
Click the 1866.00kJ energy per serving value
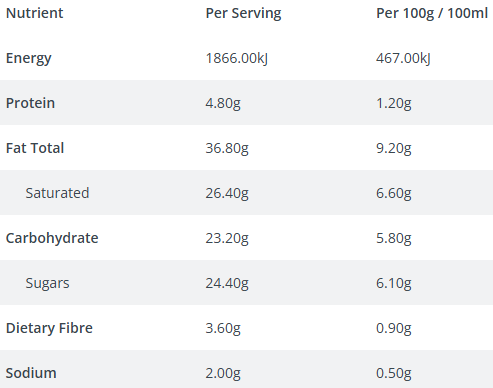237,58
